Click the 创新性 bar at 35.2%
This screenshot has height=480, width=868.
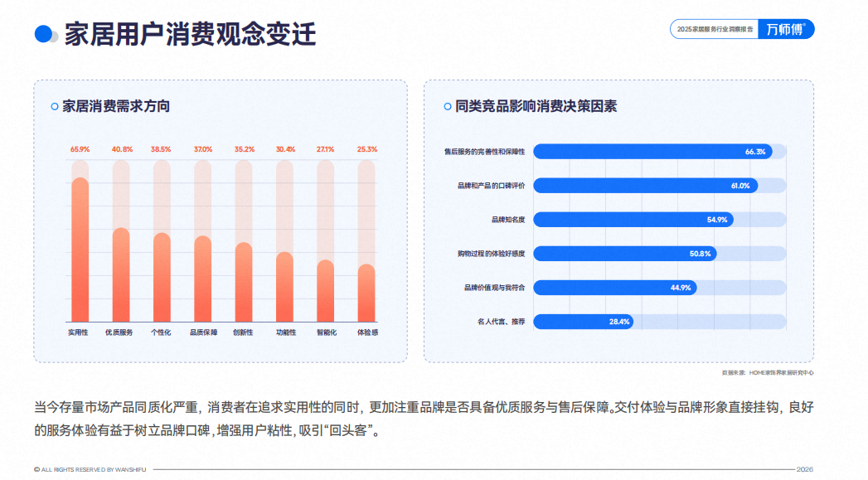(244, 283)
